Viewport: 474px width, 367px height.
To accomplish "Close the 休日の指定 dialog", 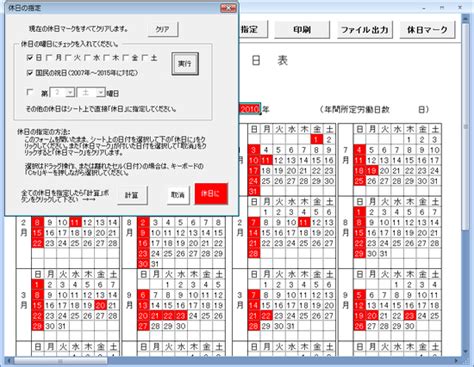I will click(x=228, y=8).
